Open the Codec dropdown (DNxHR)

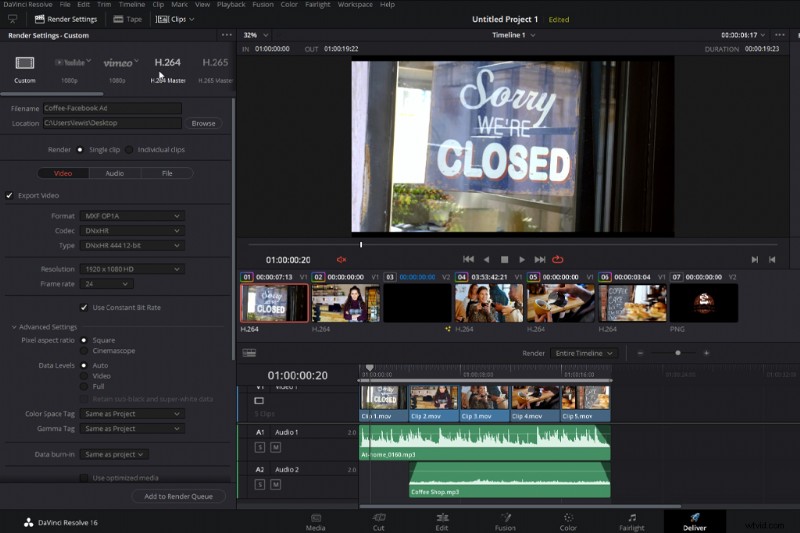(x=132, y=231)
